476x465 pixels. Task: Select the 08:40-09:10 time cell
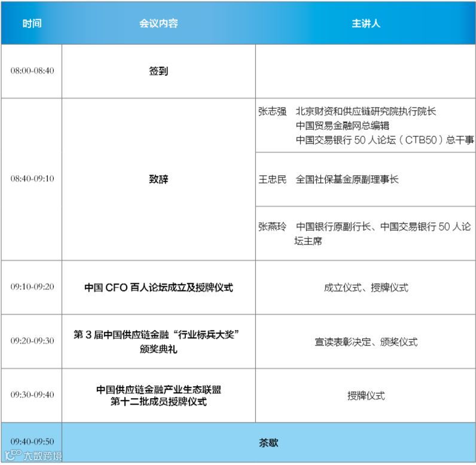coord(32,179)
